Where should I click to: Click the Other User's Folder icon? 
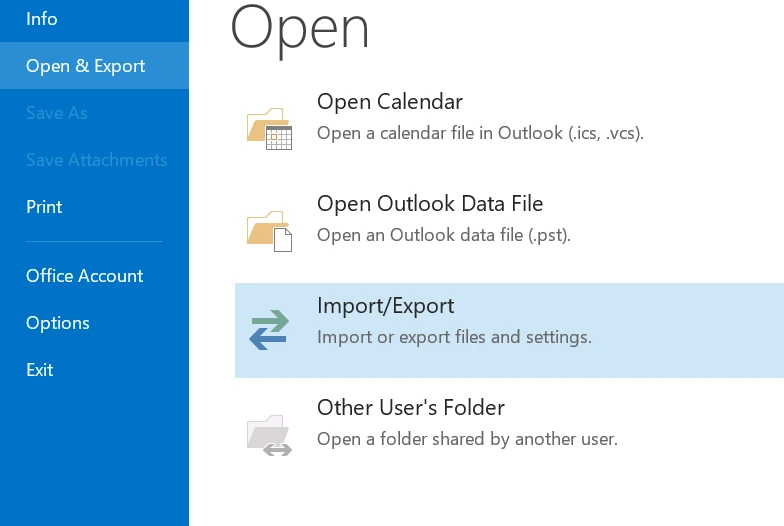(x=269, y=435)
